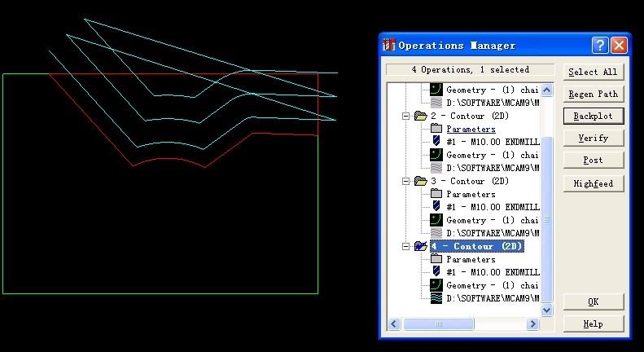644x352 pixels.
Task: Select D:\SOFTWARE\MCAM9 path in operation 3
Action: tap(493, 233)
